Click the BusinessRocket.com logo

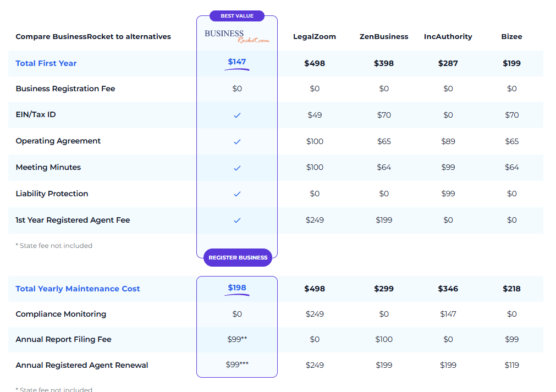tap(237, 36)
